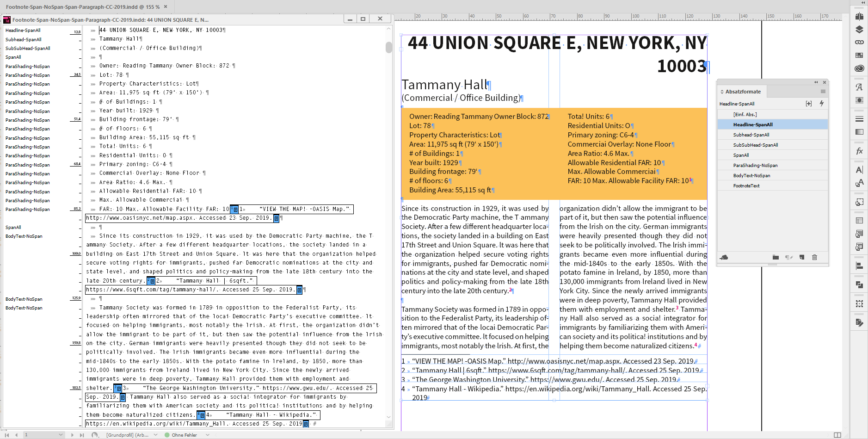The image size is (868, 439).
Task: Collapse the Absatzformate panel with double-chevron
Action: click(815, 82)
